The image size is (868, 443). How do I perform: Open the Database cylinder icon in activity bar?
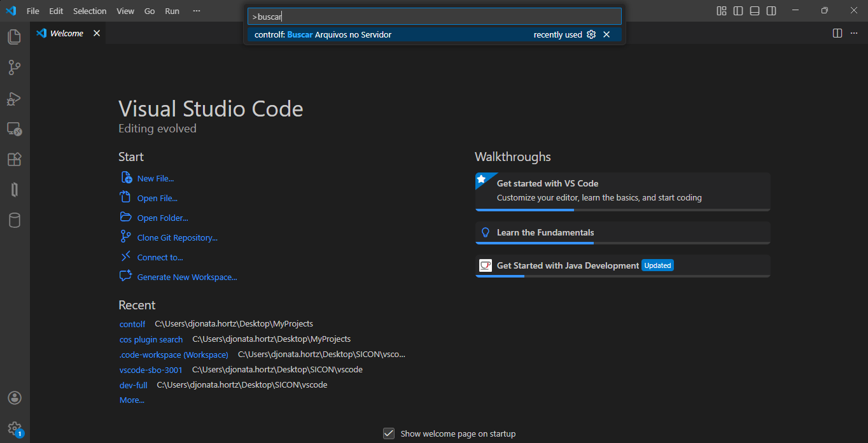click(x=14, y=220)
